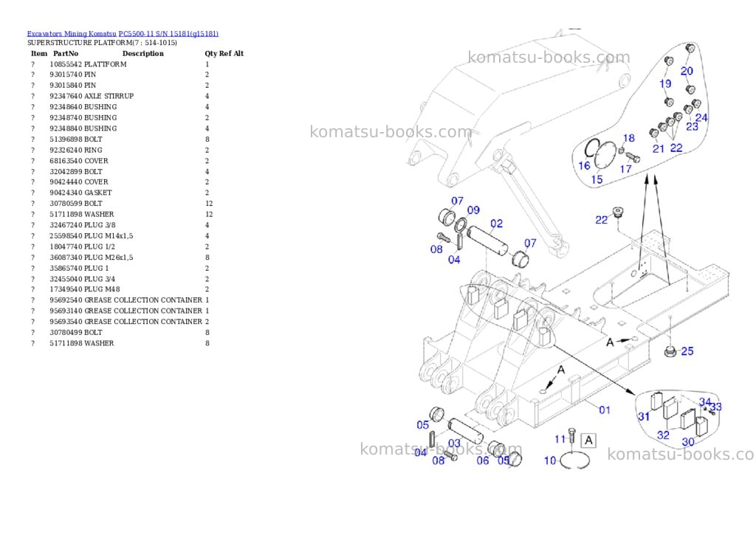Click diagram callout 18 label
This screenshot has width=756, height=535.
629,138
